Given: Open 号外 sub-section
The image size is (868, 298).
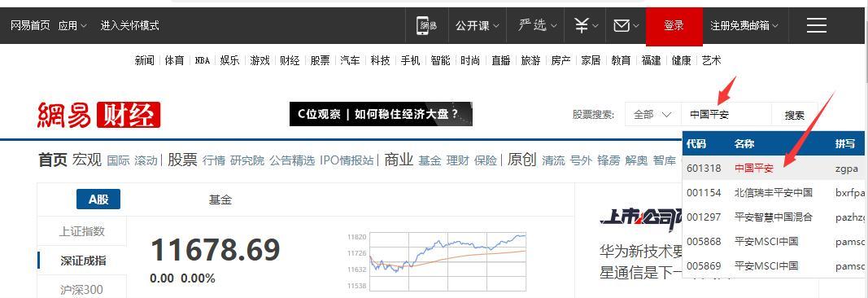Looking at the screenshot, I should click(x=582, y=160).
